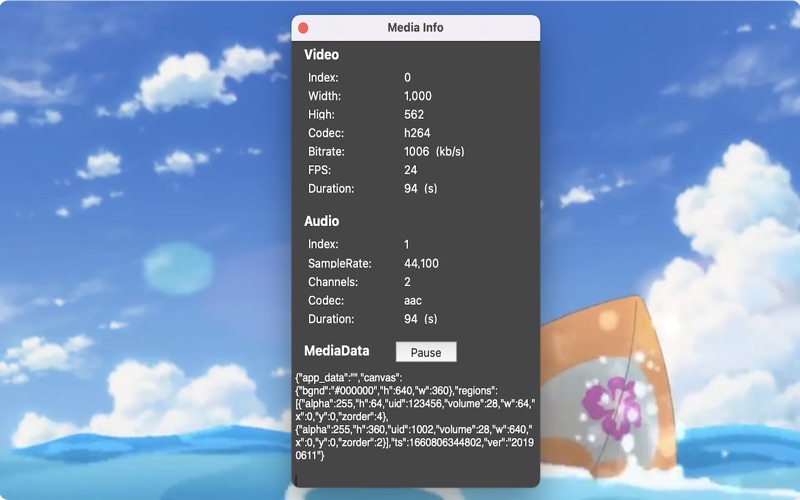Click the Channels: label
The height and width of the screenshot is (500, 800).
pos(333,282)
